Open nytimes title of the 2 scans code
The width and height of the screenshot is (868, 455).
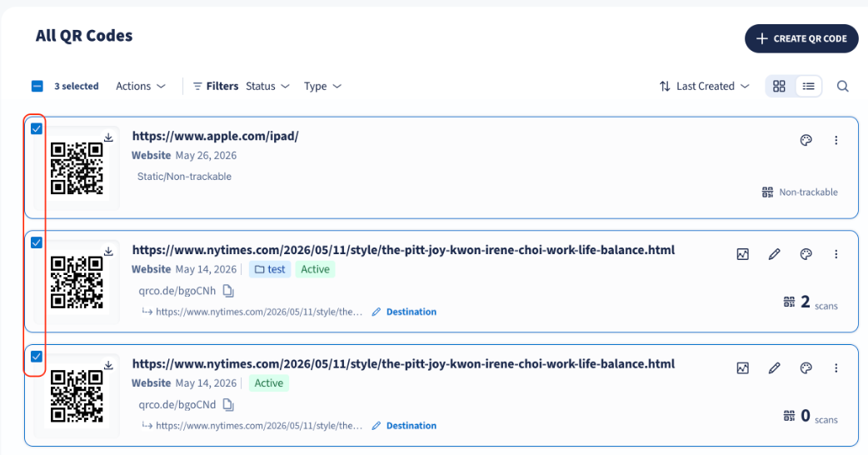403,250
